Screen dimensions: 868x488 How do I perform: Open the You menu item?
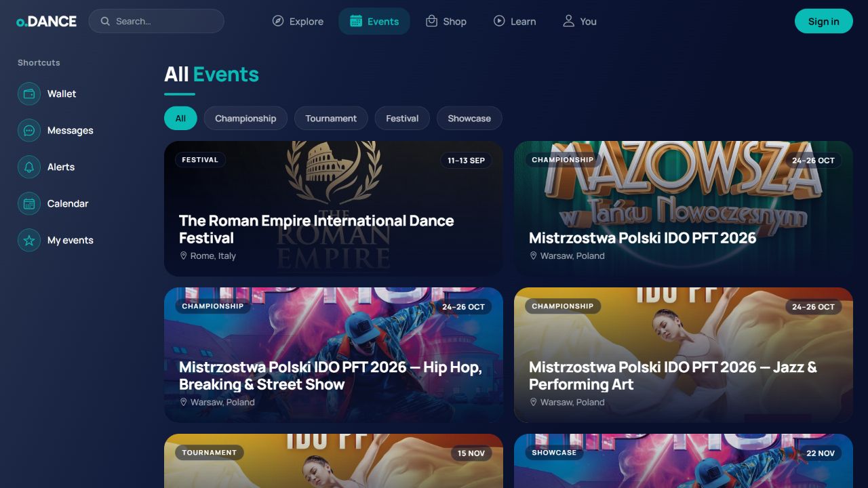pyautogui.click(x=580, y=21)
